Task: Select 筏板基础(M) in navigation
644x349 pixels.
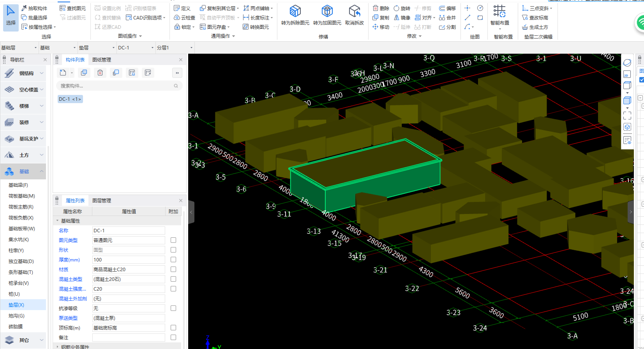Action: point(21,196)
